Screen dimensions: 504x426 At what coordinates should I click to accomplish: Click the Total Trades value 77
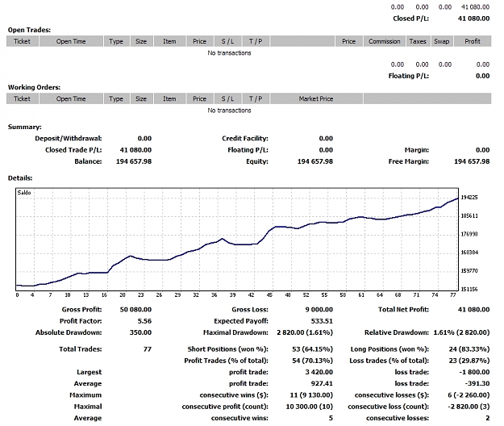[x=148, y=349]
